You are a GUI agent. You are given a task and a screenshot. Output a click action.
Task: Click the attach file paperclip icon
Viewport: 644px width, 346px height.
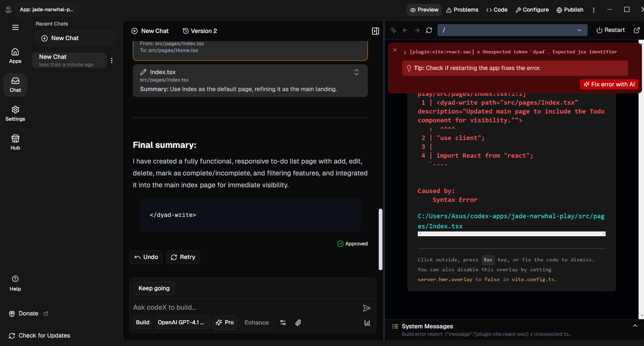(x=298, y=323)
